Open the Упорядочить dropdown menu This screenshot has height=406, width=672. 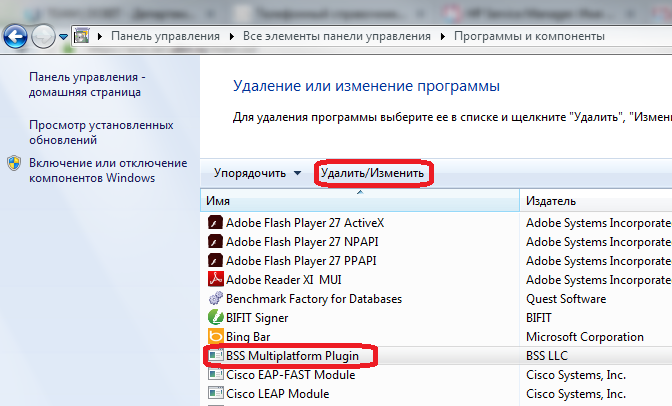(257, 173)
